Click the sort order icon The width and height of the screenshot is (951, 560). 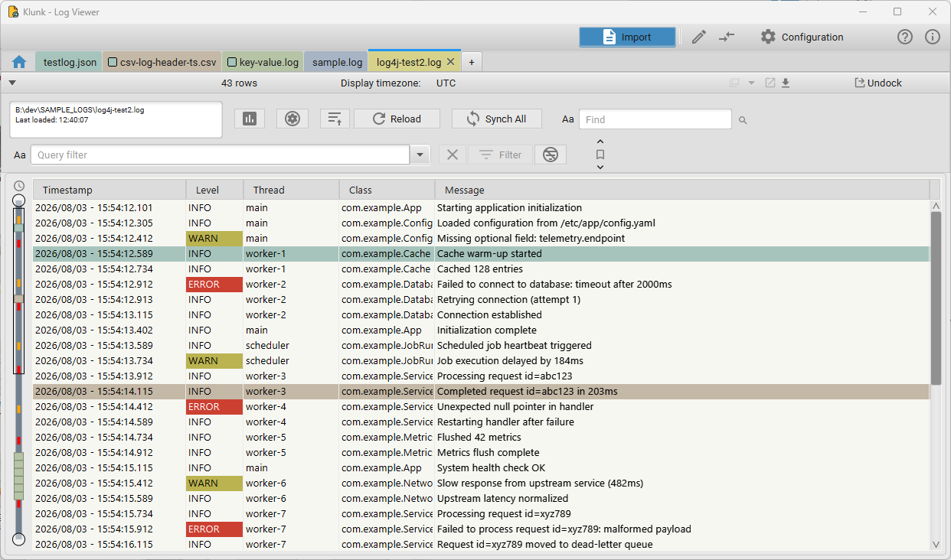tap(335, 119)
